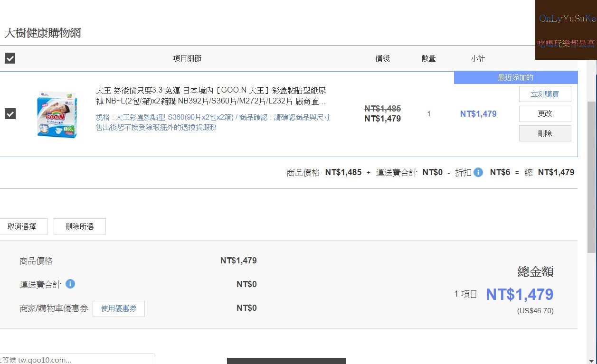Click the 使用優惠券 coupon button
The width and height of the screenshot is (597, 364).
click(118, 308)
